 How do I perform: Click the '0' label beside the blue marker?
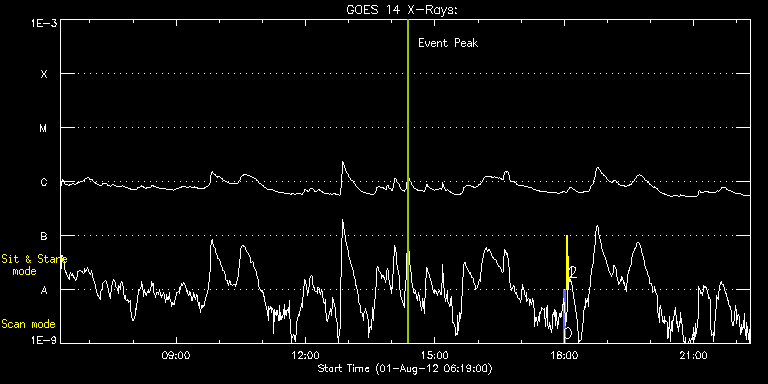(x=569, y=334)
